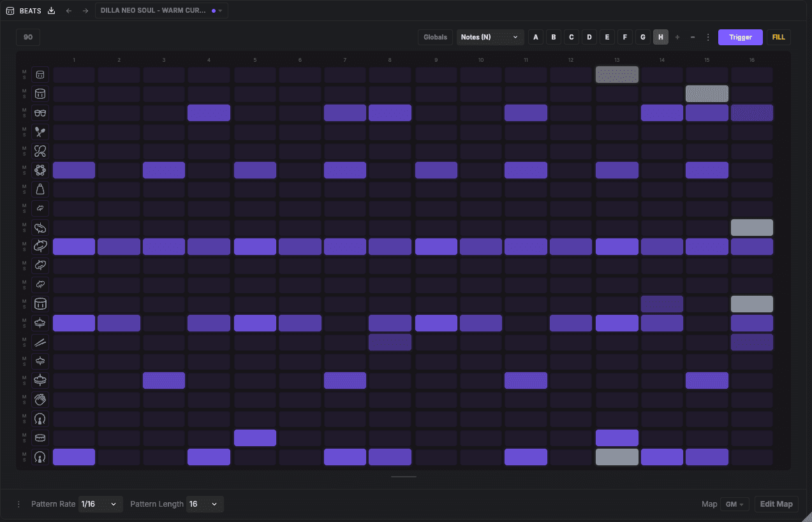Select the hi-hat pedal icon above the clap

pyautogui.click(x=40, y=381)
